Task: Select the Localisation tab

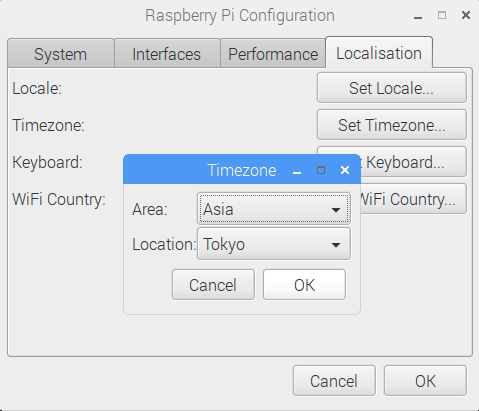Action: 379,53
